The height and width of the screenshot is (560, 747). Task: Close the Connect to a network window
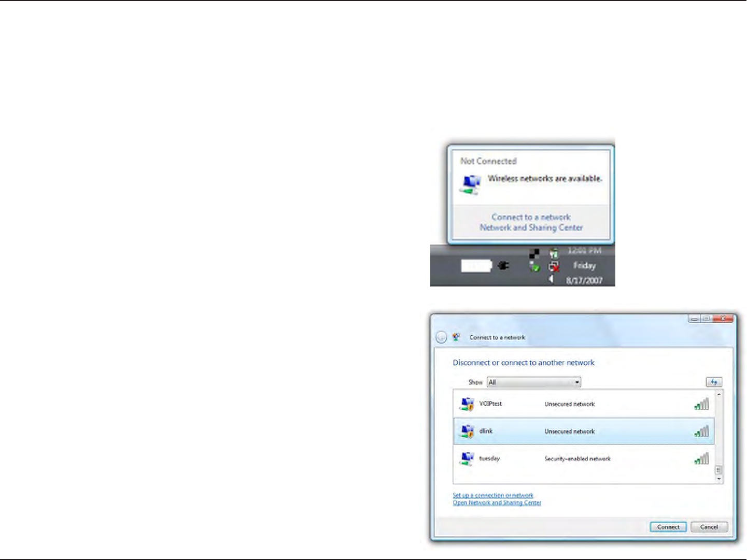tap(723, 319)
